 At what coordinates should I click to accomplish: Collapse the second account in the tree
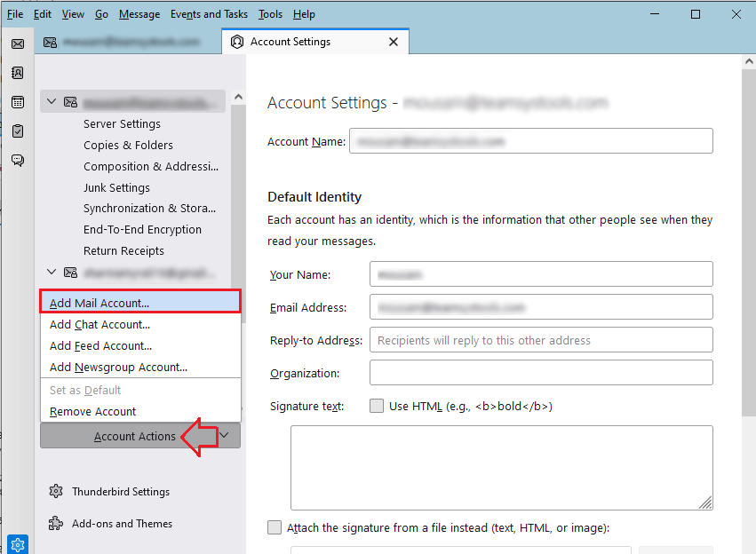tap(52, 273)
